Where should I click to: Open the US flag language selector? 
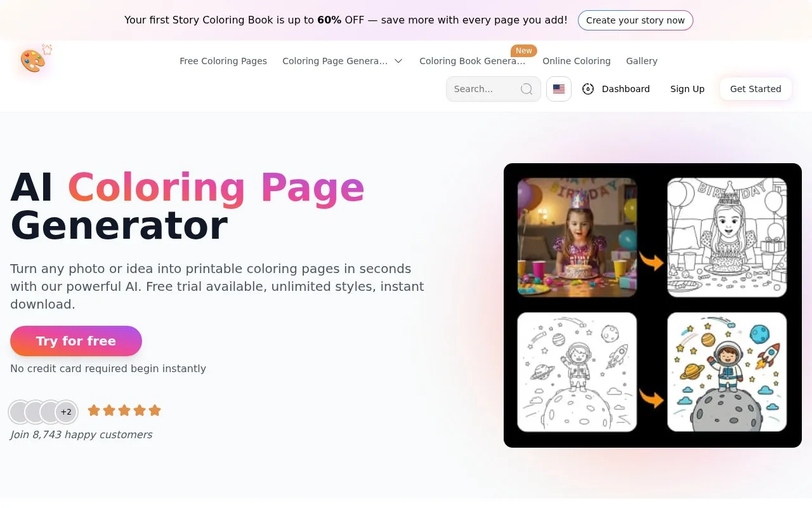click(559, 89)
